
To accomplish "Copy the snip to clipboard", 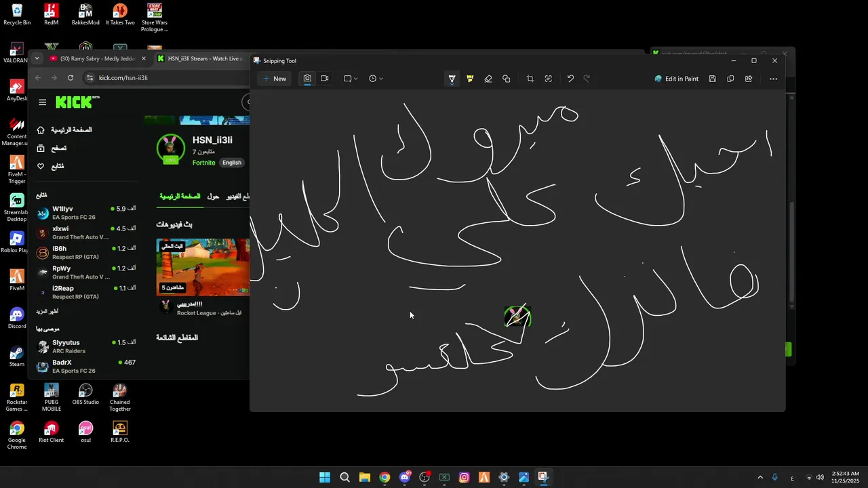I will click(730, 79).
